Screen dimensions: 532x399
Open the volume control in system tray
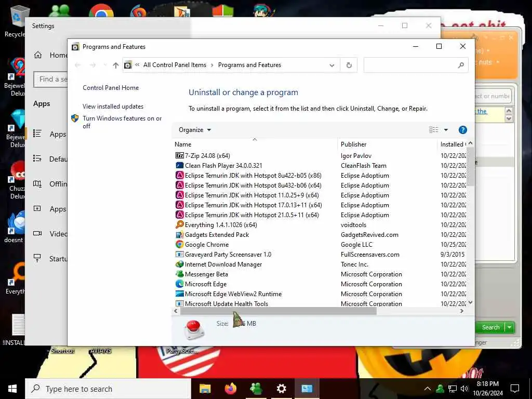click(x=464, y=389)
